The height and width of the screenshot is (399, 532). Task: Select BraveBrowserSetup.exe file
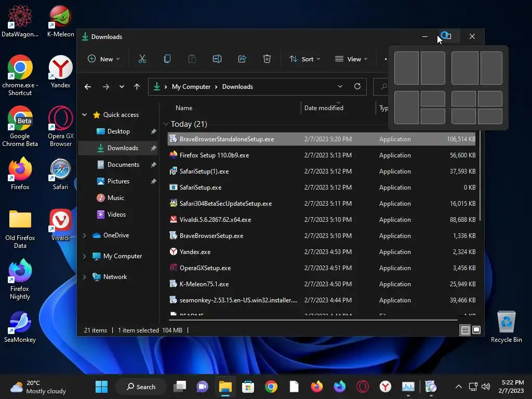tap(321, 236)
